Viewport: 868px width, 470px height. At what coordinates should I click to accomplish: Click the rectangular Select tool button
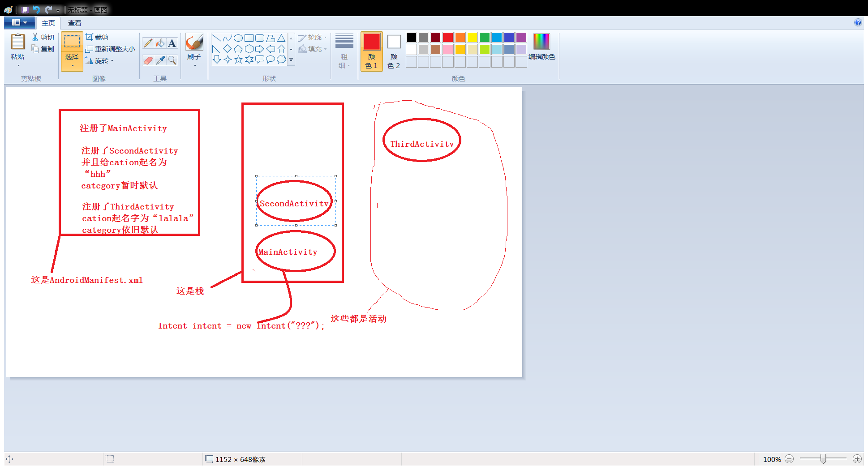pyautogui.click(x=72, y=42)
